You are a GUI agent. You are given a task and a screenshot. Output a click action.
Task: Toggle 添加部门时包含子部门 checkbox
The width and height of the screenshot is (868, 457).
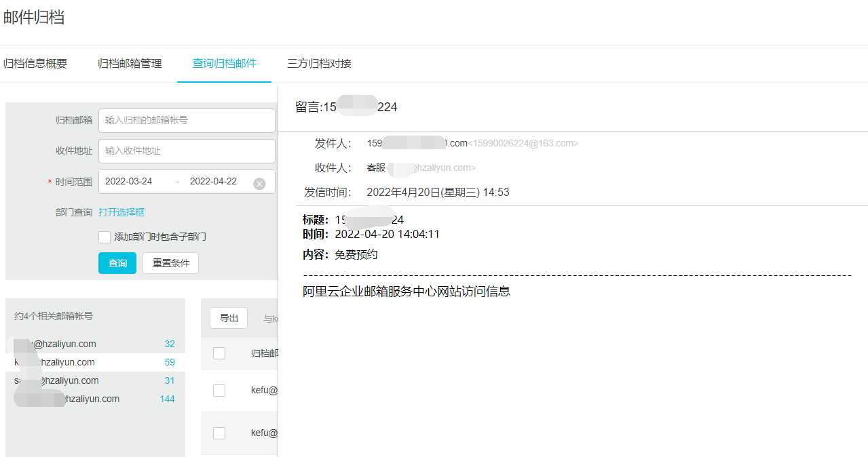point(105,237)
